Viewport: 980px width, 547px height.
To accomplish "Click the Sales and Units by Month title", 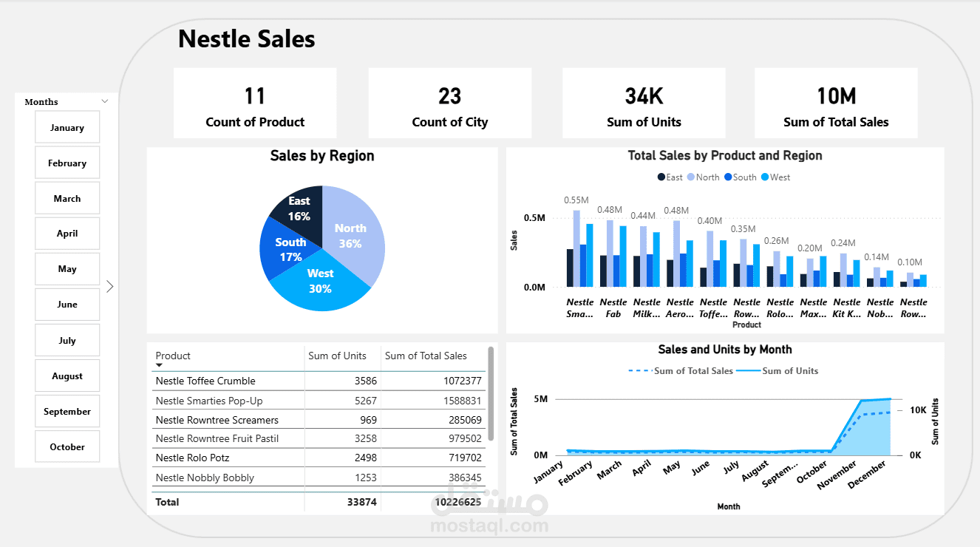I will click(x=725, y=350).
